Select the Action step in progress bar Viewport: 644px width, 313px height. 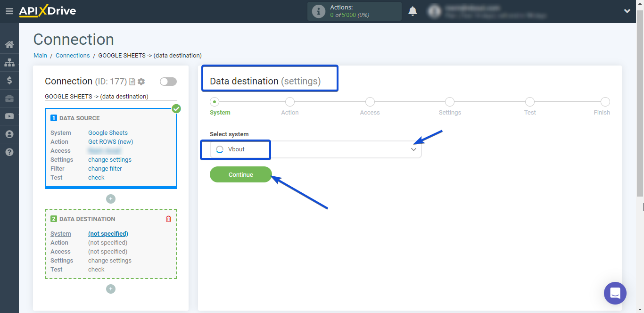point(290,102)
